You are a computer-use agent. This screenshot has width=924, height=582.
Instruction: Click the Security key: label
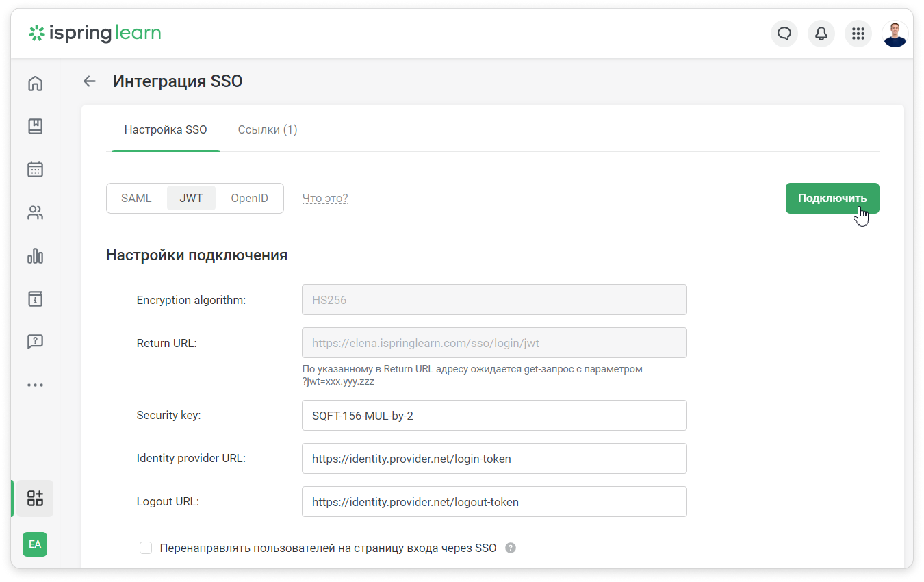click(x=168, y=415)
